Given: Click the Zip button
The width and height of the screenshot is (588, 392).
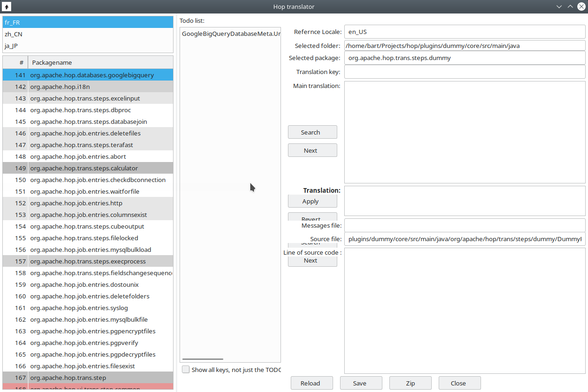Looking at the screenshot, I should [x=410, y=383].
